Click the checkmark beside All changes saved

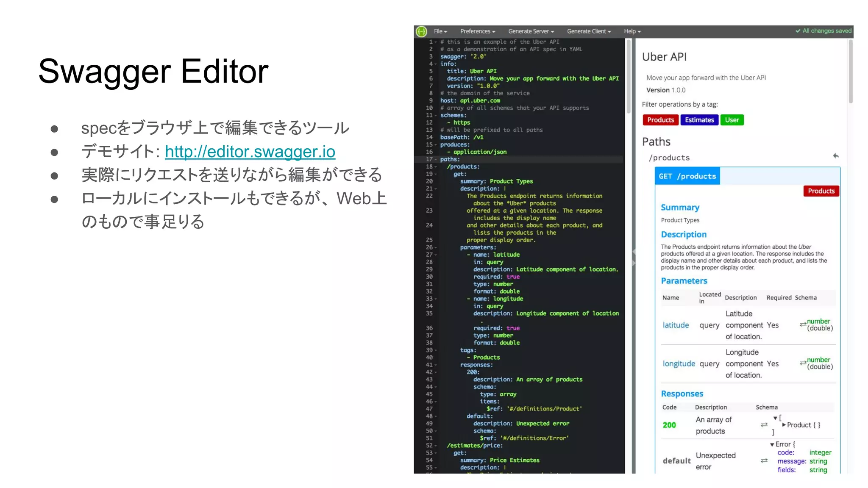(798, 31)
